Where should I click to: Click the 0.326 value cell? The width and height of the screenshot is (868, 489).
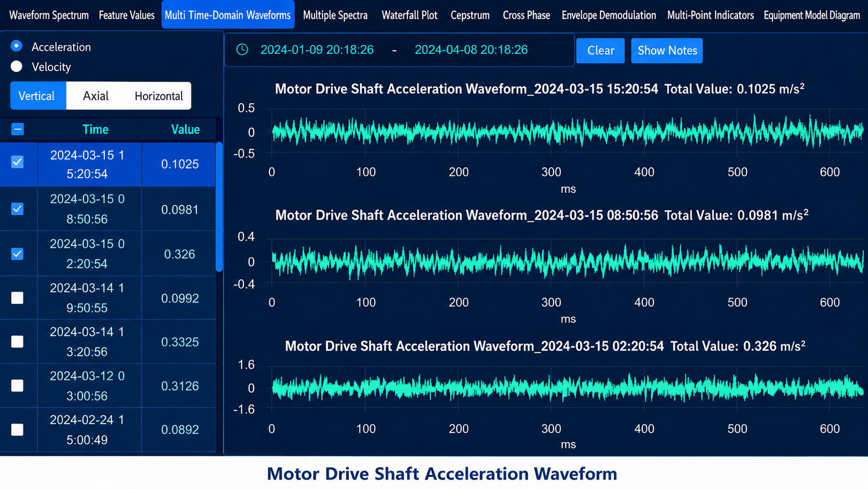(x=179, y=254)
